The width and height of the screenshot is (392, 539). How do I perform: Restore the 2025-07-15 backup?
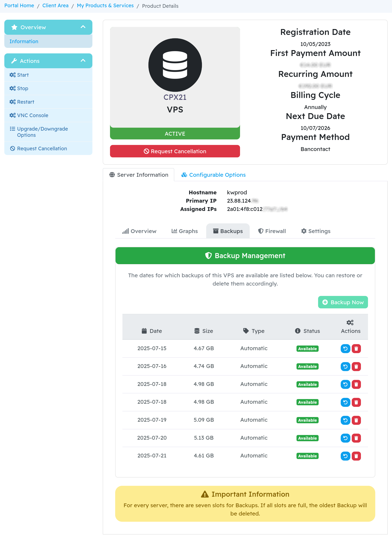click(345, 348)
